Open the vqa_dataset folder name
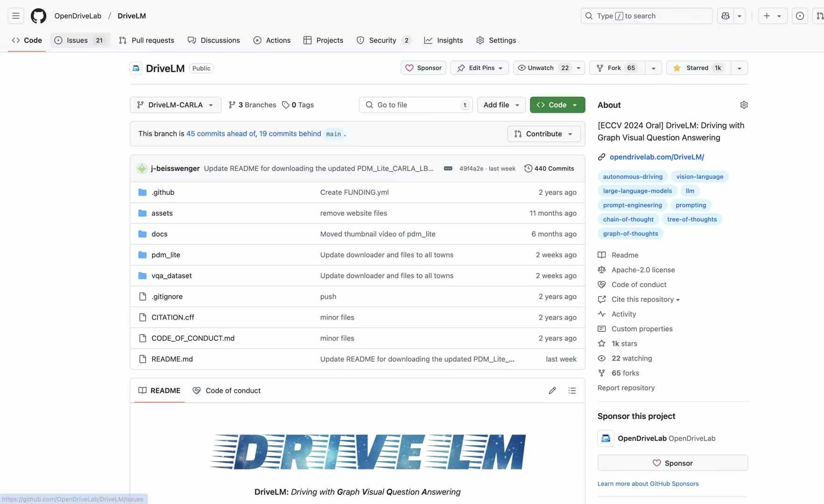Image resolution: width=824 pixels, height=504 pixels. [x=171, y=276]
